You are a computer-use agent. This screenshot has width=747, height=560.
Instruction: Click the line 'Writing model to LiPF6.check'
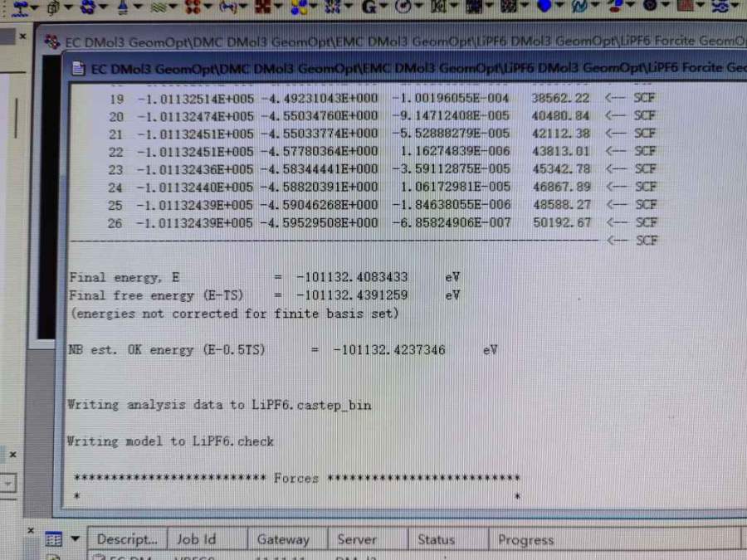click(170, 441)
